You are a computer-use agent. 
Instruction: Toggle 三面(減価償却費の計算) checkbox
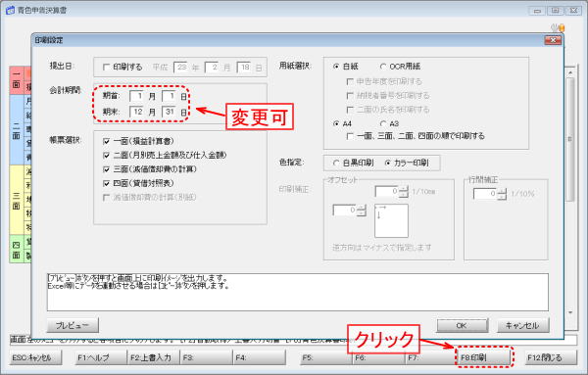[x=107, y=169]
